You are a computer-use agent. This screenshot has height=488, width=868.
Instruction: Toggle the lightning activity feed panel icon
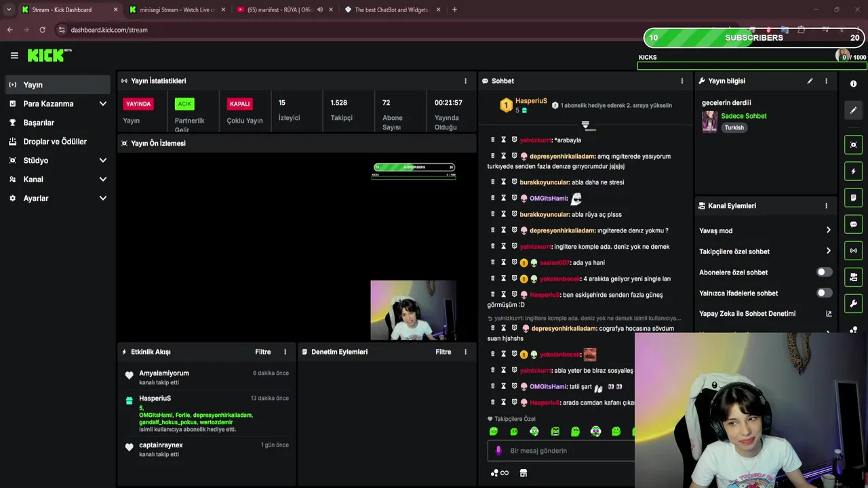click(853, 171)
